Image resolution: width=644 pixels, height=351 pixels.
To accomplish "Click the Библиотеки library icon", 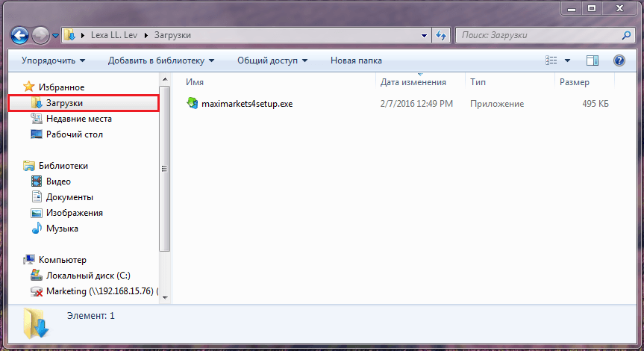I will pos(29,166).
